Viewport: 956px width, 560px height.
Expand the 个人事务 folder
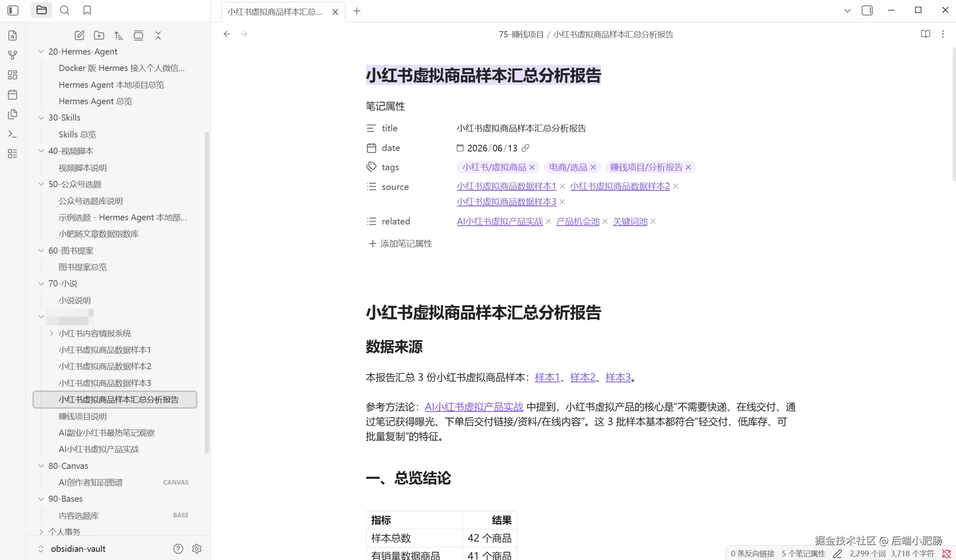pos(41,532)
